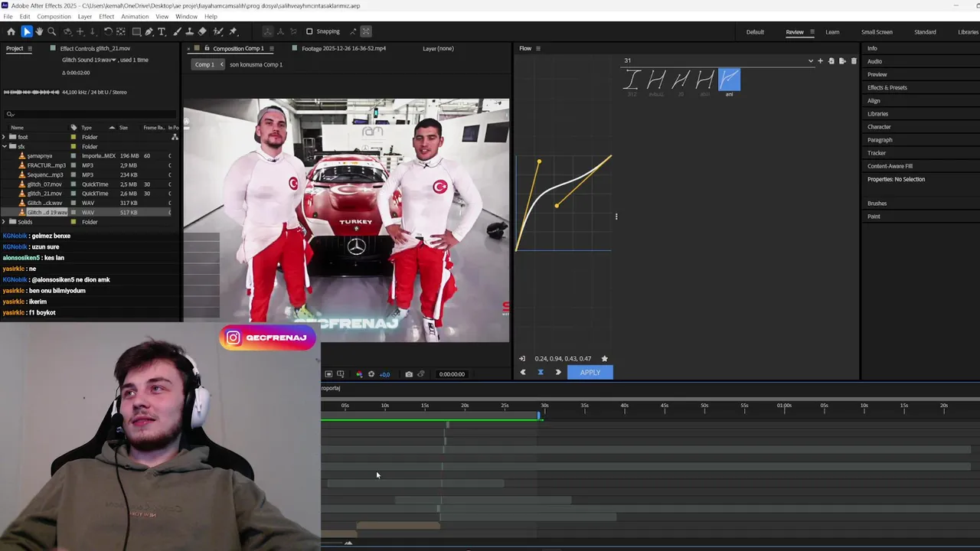Switch to the Default workspace
Viewport: 980px width, 551px height.
[x=755, y=32]
